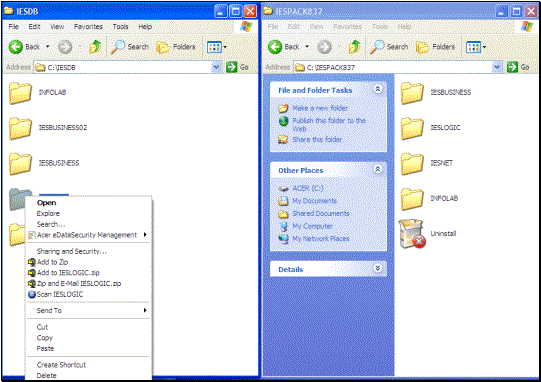Viewport: 541px width, 382px height.
Task: Click Go button in IESPACK837 window
Action: coord(518,67)
